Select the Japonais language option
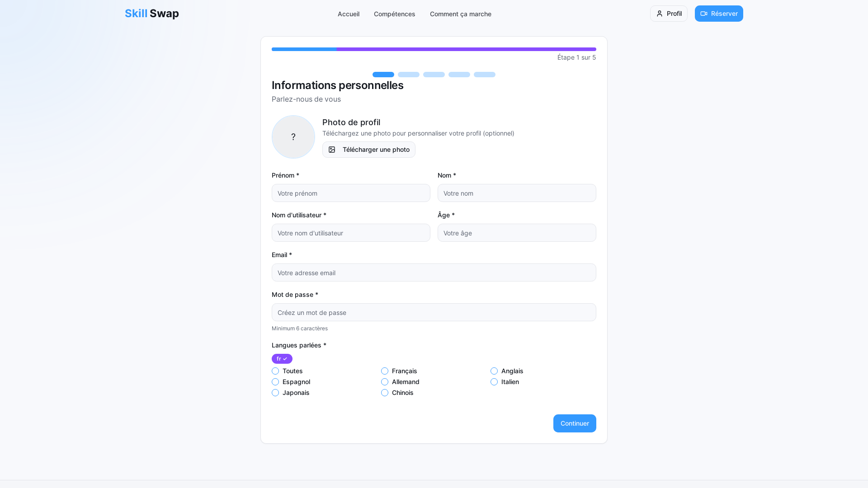 [275, 393]
